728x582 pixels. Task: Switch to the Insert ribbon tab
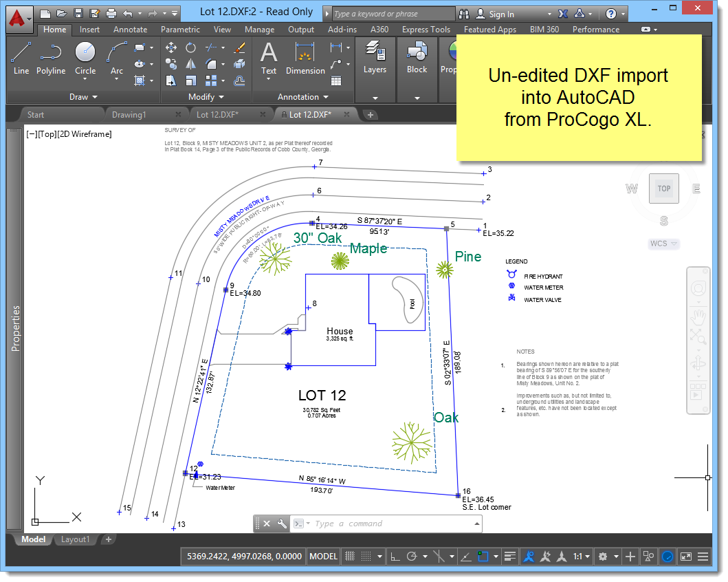pyautogui.click(x=89, y=30)
